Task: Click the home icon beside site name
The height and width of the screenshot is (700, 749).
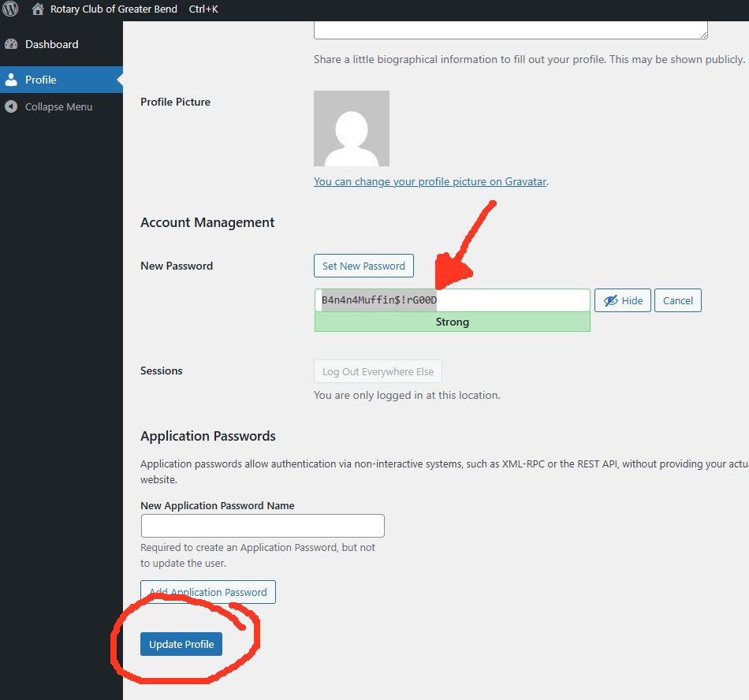Action: [38, 9]
